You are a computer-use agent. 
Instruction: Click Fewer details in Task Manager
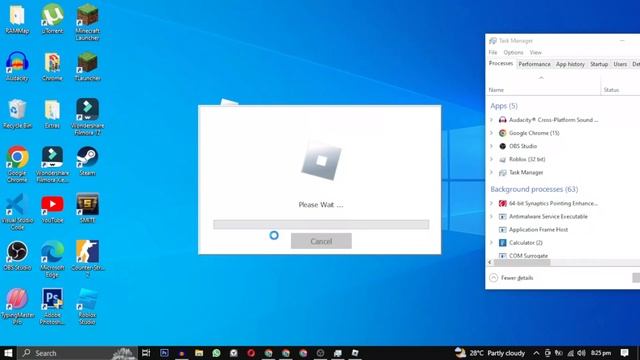511,278
